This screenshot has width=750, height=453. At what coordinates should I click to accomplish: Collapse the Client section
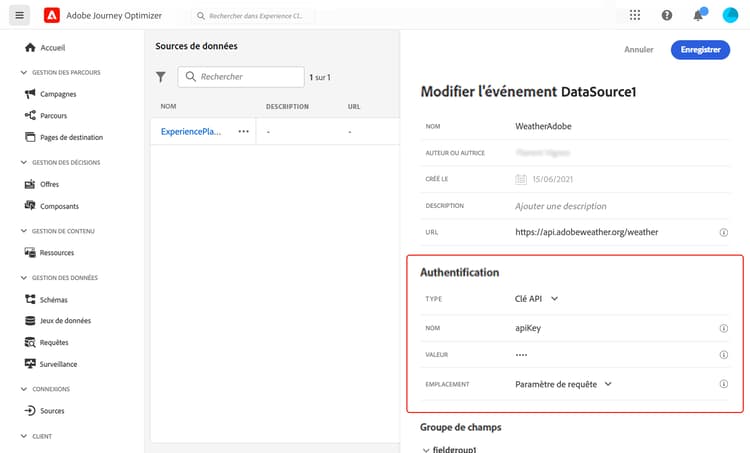(x=24, y=436)
